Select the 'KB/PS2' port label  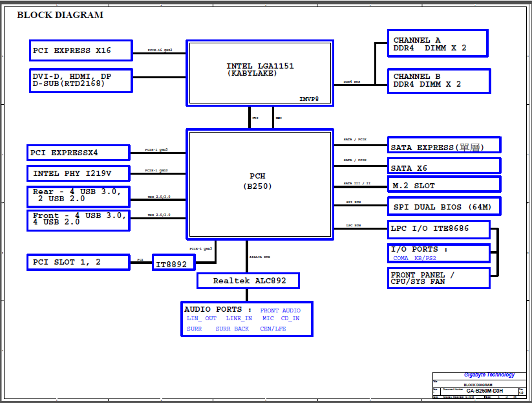tap(425, 258)
